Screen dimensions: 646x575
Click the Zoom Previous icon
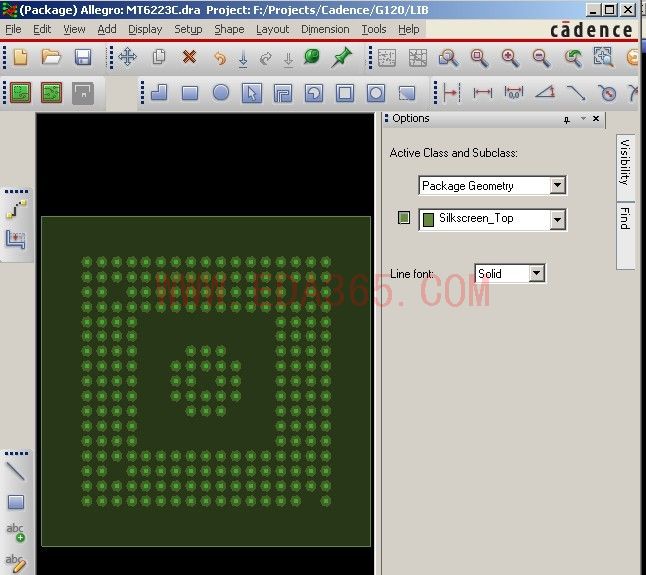point(573,58)
